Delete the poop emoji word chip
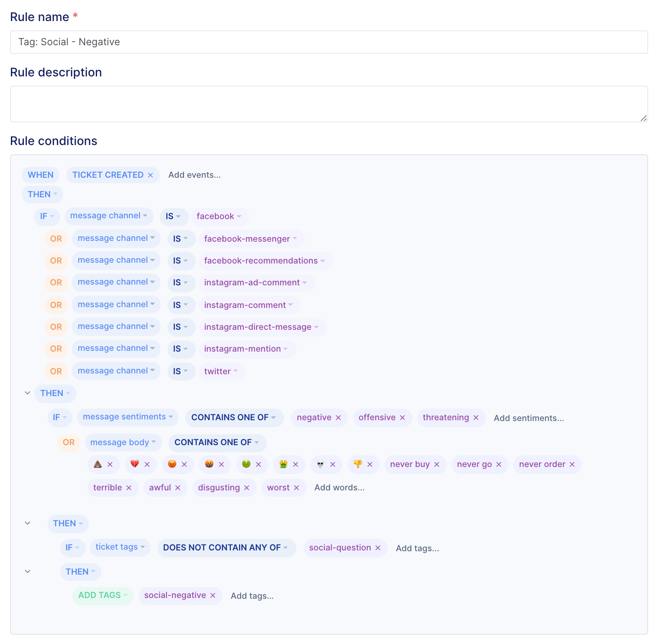The width and height of the screenshot is (659, 644). click(110, 464)
